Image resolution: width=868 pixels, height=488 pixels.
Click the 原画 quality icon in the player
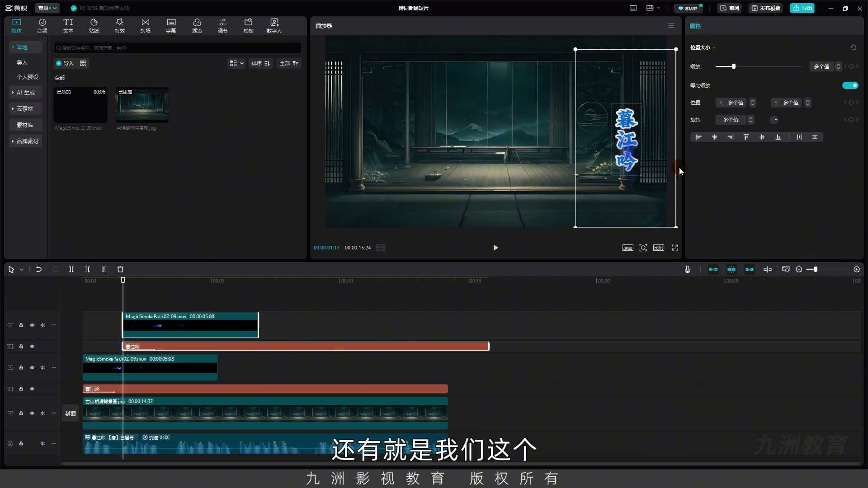point(627,248)
